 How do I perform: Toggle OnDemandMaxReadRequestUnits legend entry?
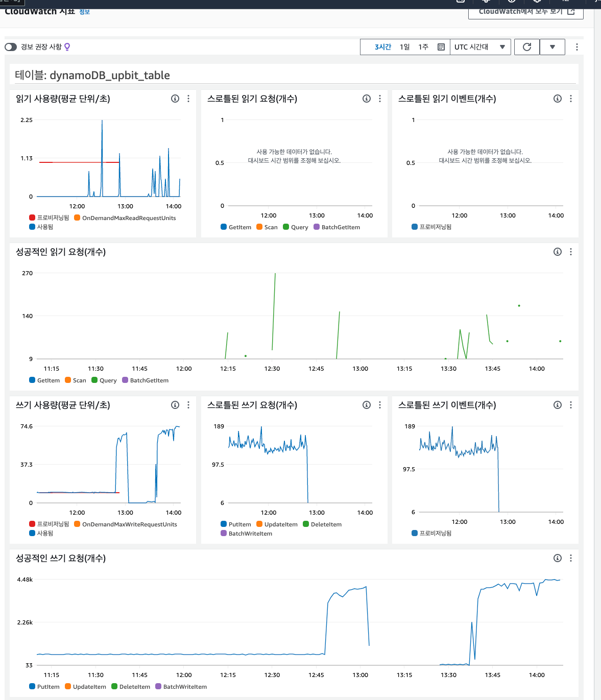click(125, 218)
